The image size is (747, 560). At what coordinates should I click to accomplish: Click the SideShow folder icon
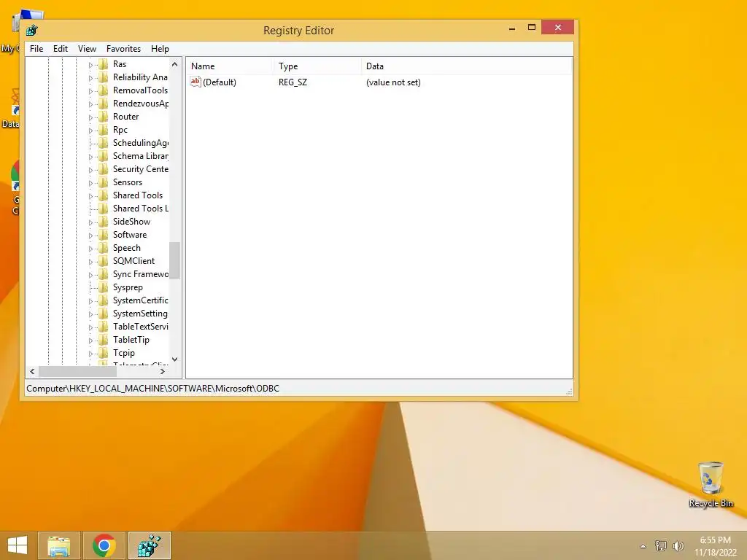point(104,222)
